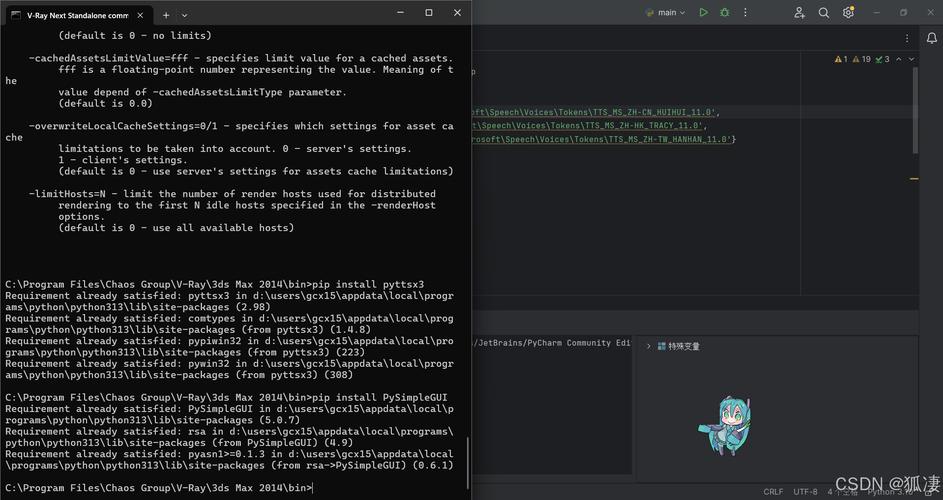Open the main run configuration dropdown in PyCharm

tap(665, 13)
